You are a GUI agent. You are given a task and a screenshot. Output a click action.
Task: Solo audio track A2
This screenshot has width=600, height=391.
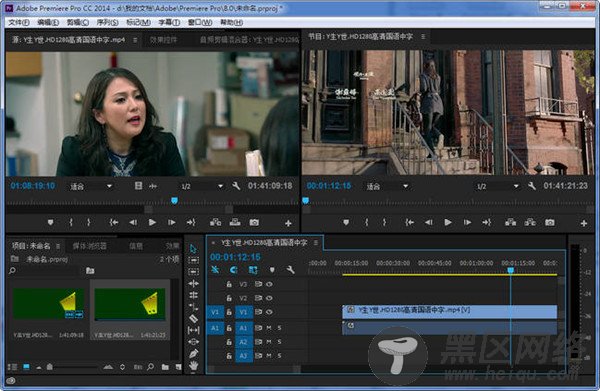tap(279, 342)
